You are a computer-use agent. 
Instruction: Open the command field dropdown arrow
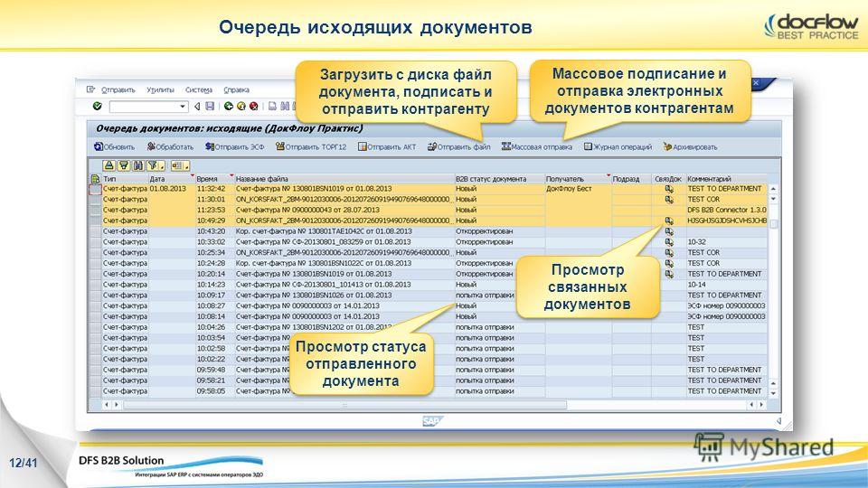183,107
